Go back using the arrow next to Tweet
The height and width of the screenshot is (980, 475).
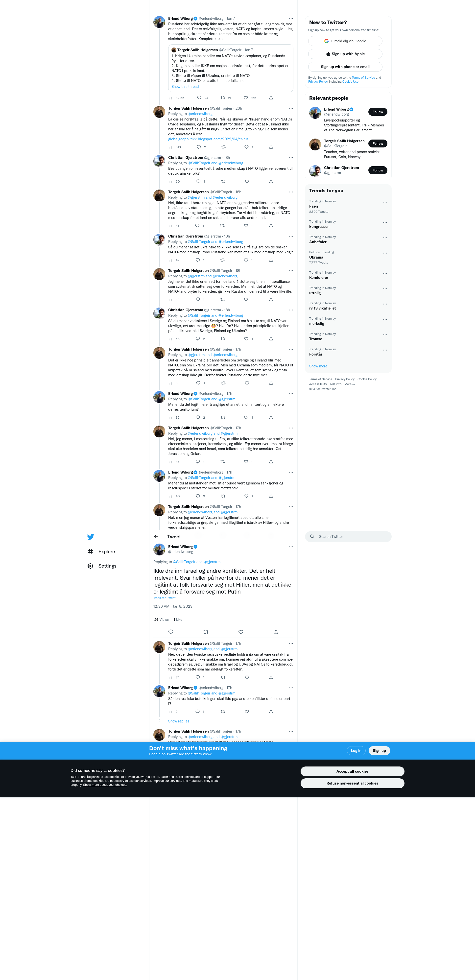pos(156,537)
